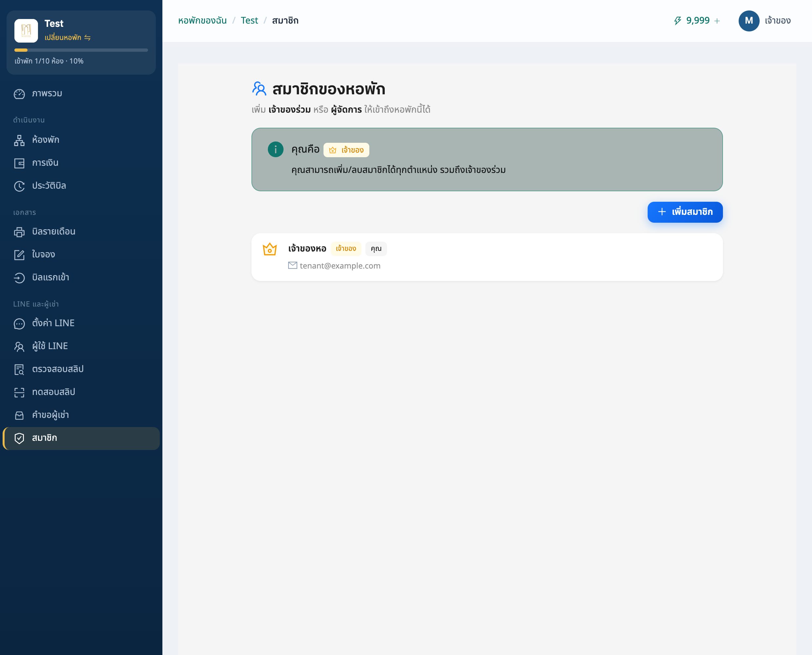Open ผู้ใช้ LINE page
Screen dimensions: 812x655
point(81,346)
